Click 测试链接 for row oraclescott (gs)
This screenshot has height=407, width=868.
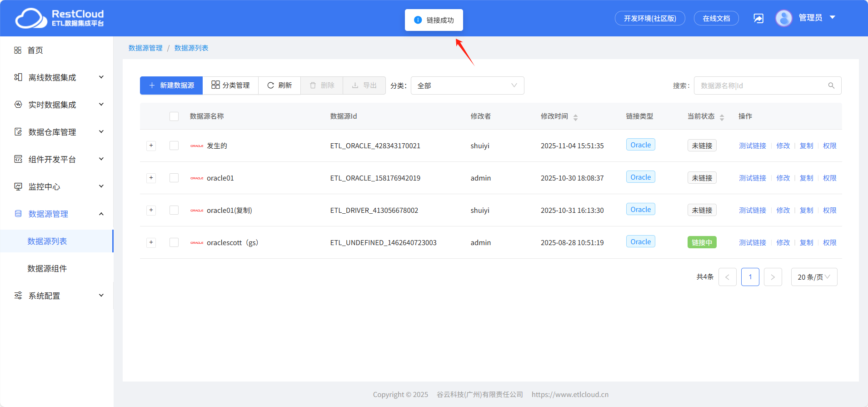753,242
